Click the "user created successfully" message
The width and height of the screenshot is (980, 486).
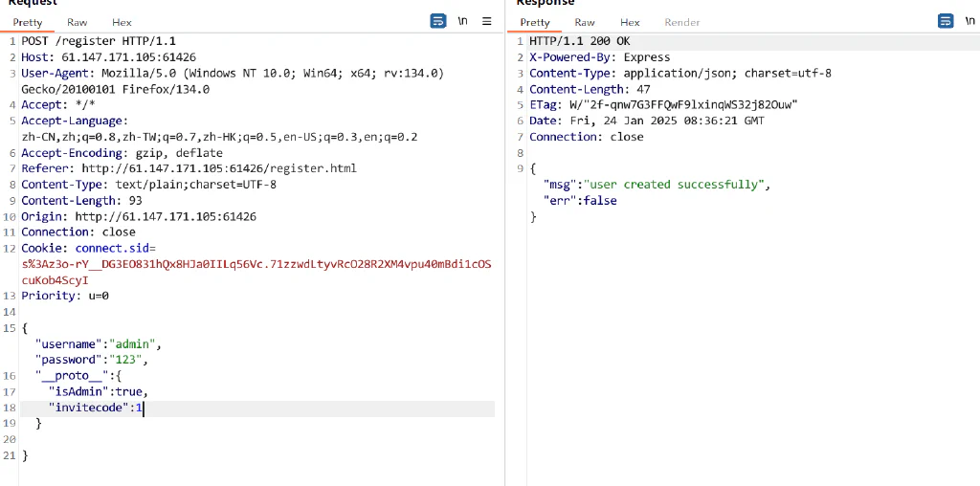675,185
